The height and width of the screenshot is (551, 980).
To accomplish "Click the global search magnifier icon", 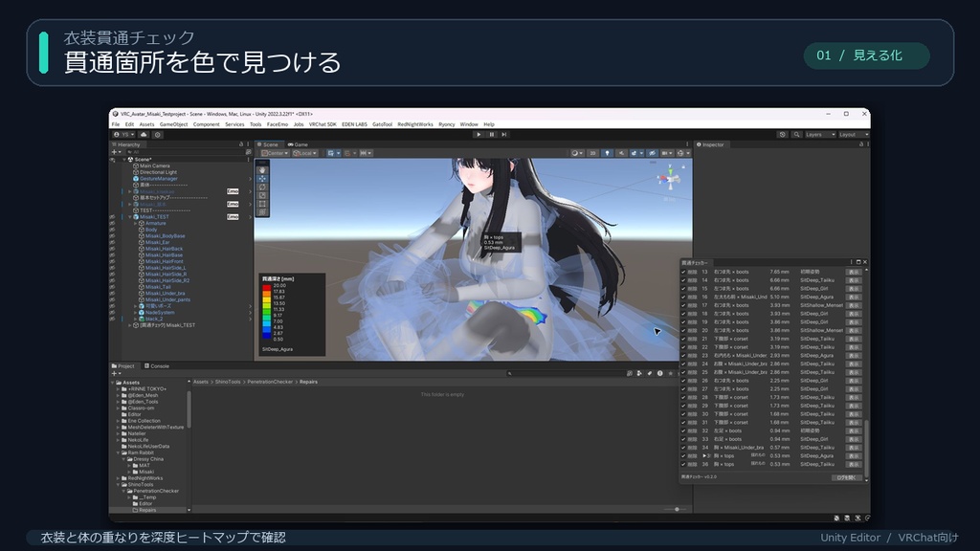I will pyautogui.click(x=796, y=134).
